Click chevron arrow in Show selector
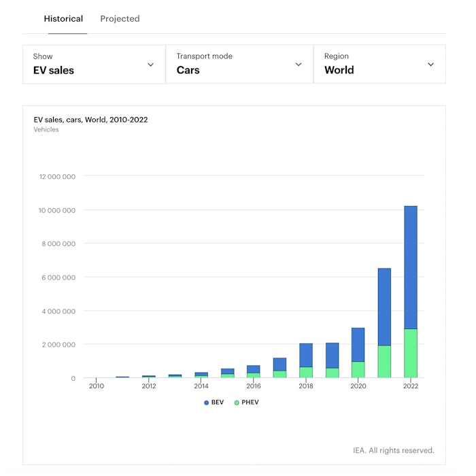The width and height of the screenshot is (476, 476). coord(150,65)
